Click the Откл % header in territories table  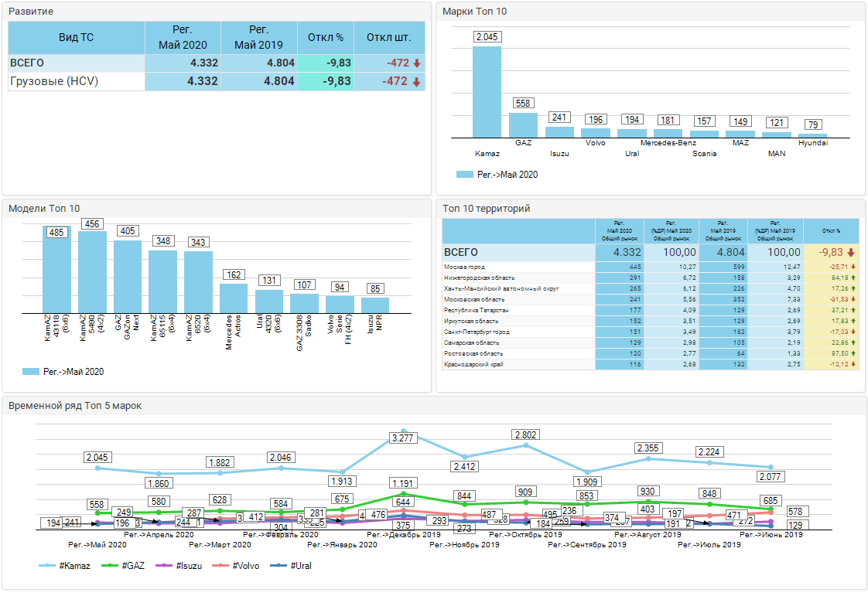coord(831,231)
